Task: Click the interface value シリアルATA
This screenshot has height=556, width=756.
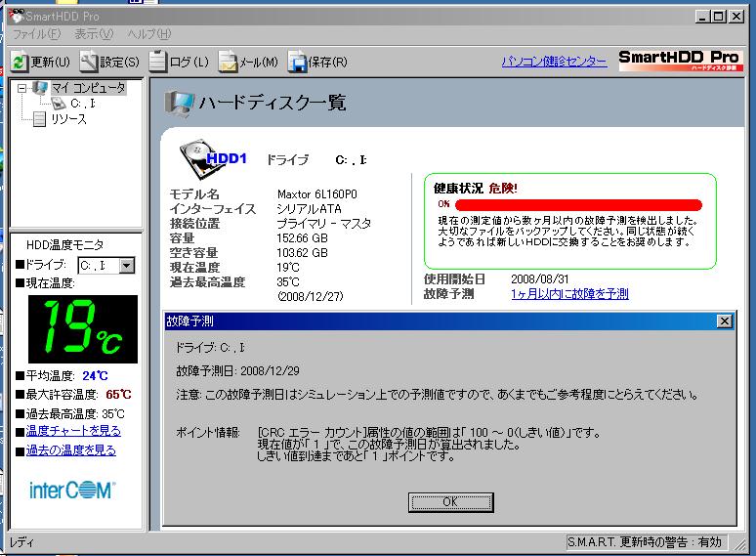Action: (x=309, y=209)
